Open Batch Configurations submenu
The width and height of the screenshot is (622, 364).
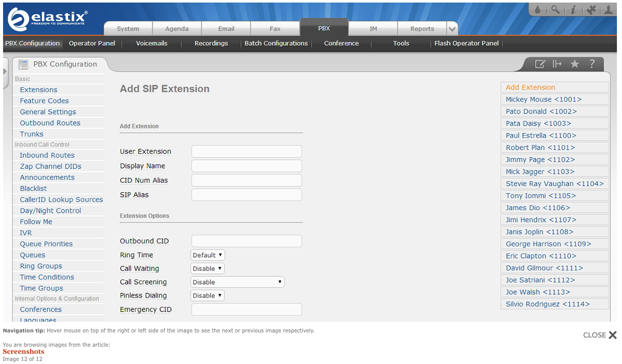point(276,43)
